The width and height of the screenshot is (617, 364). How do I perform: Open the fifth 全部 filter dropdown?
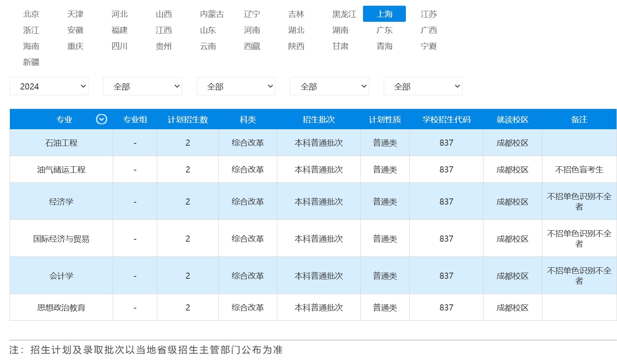[x=423, y=86]
